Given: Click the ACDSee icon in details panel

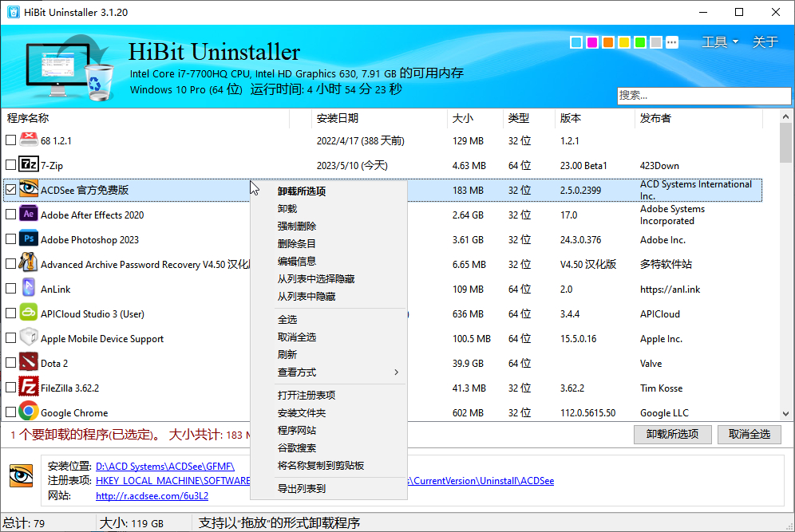Looking at the screenshot, I should point(21,475).
